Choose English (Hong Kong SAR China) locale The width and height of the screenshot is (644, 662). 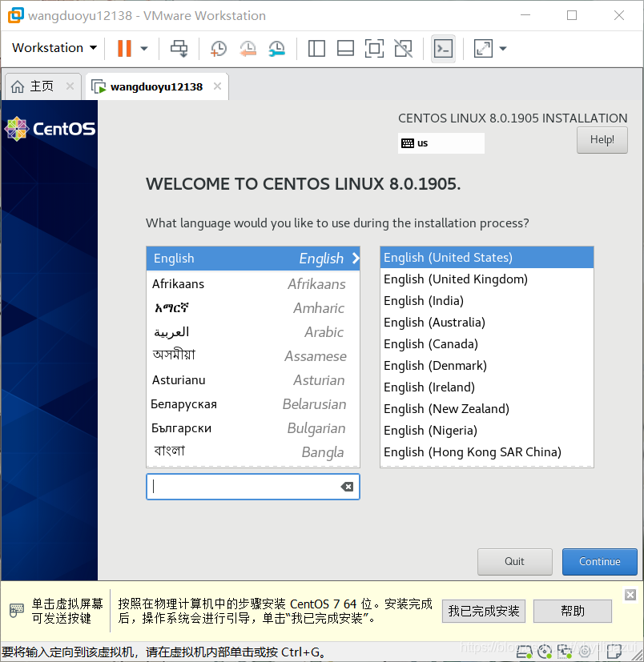pyautogui.click(x=487, y=451)
